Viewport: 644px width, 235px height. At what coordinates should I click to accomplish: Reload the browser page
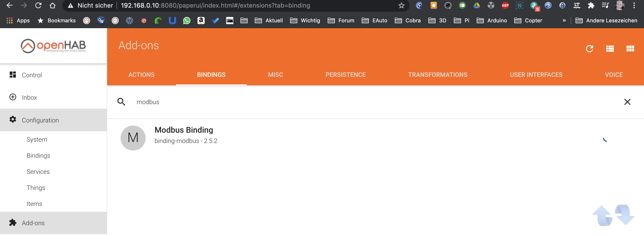click(38, 5)
